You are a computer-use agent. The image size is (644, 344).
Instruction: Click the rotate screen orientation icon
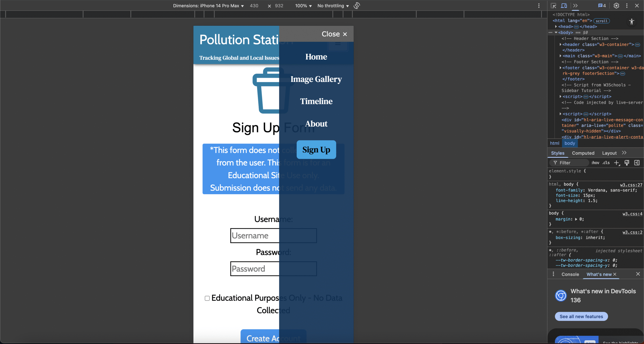click(357, 6)
